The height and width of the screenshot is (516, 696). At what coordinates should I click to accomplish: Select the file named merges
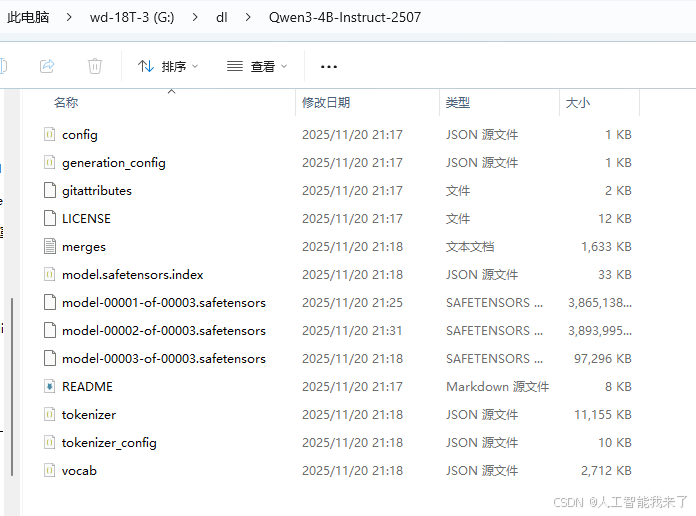coord(84,247)
